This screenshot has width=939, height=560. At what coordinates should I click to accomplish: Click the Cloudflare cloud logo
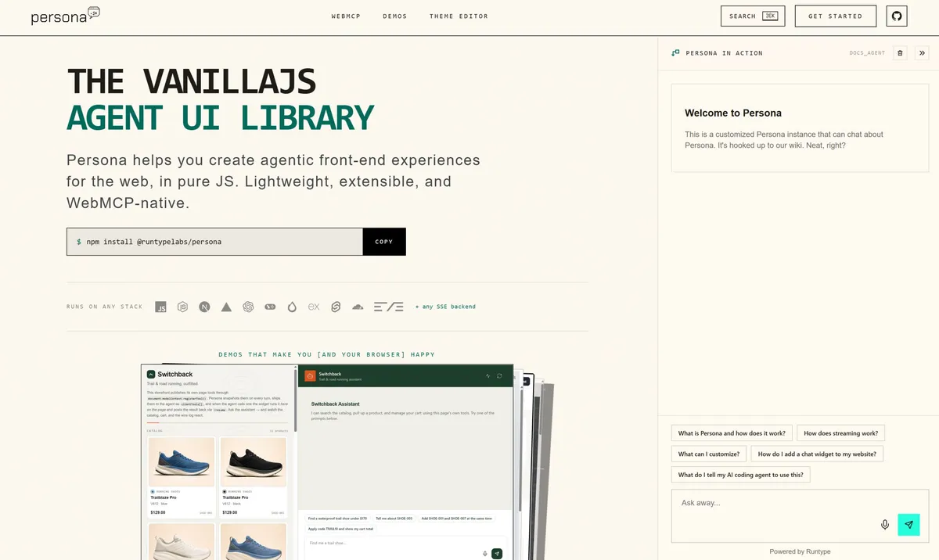pos(358,307)
